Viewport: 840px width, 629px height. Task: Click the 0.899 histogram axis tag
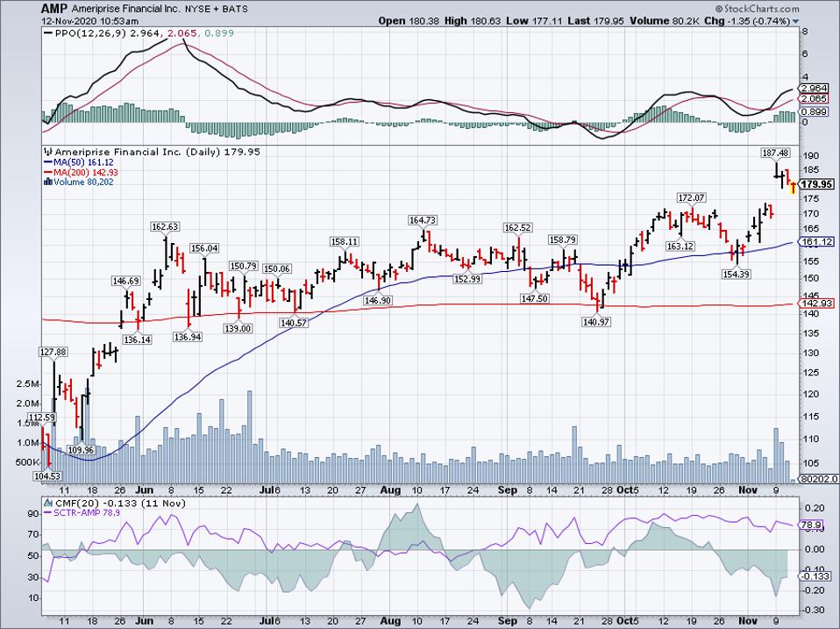coord(815,112)
